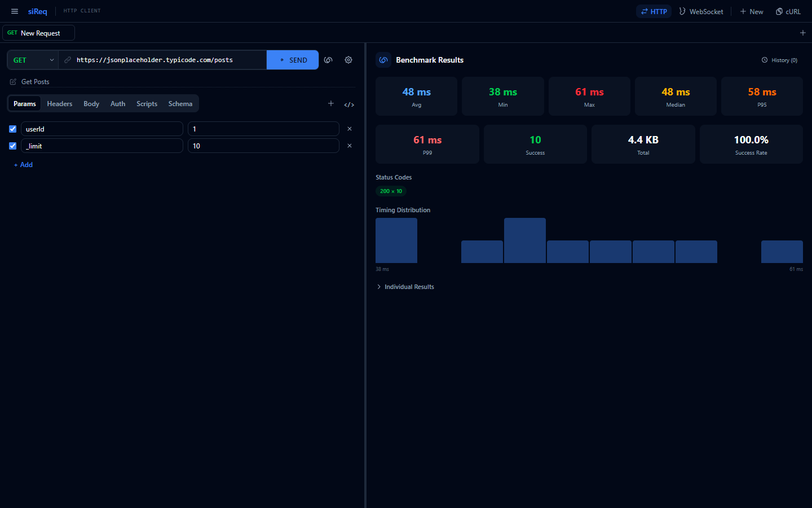Open the Scripts tab
Screen dimensions: 812x508
(147, 104)
